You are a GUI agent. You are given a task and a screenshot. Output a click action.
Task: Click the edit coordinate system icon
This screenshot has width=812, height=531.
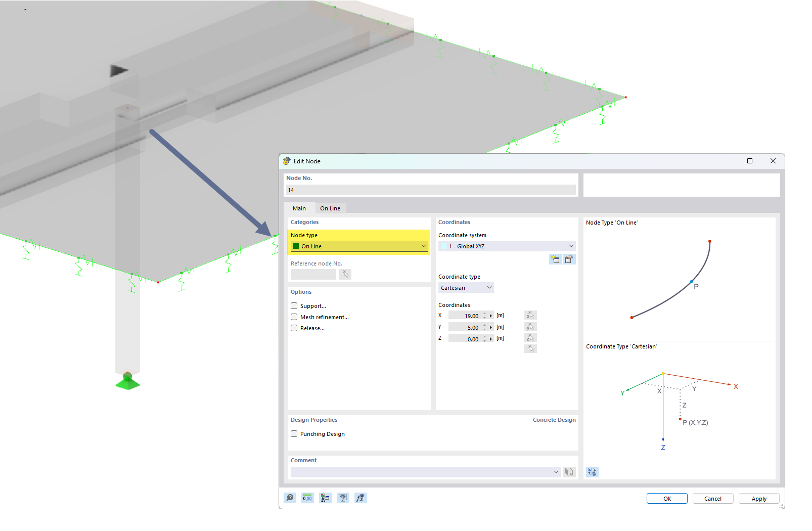pos(569,259)
